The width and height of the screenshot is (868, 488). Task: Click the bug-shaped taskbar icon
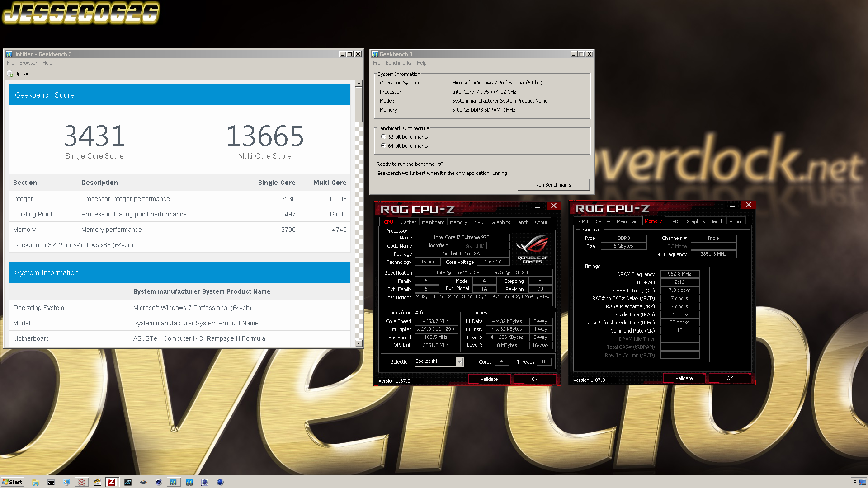(143, 482)
